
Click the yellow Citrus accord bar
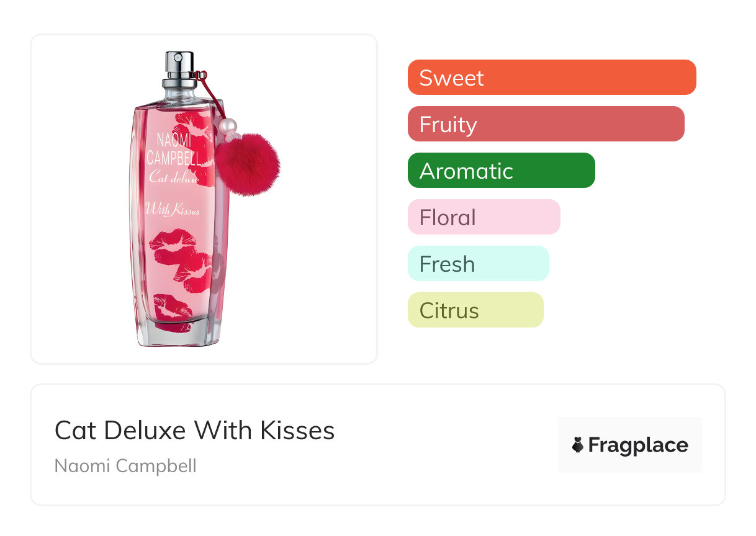(475, 310)
